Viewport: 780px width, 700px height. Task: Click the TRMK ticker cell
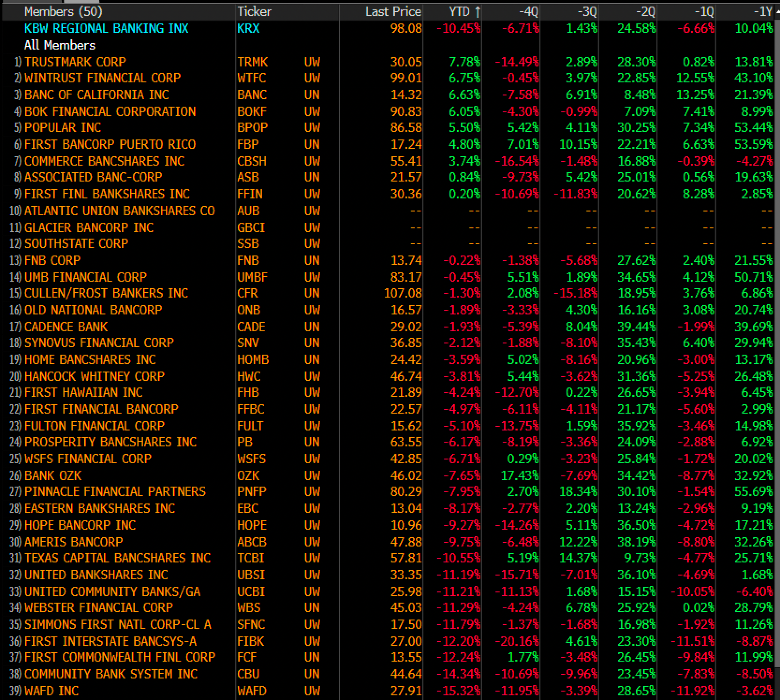(252, 62)
